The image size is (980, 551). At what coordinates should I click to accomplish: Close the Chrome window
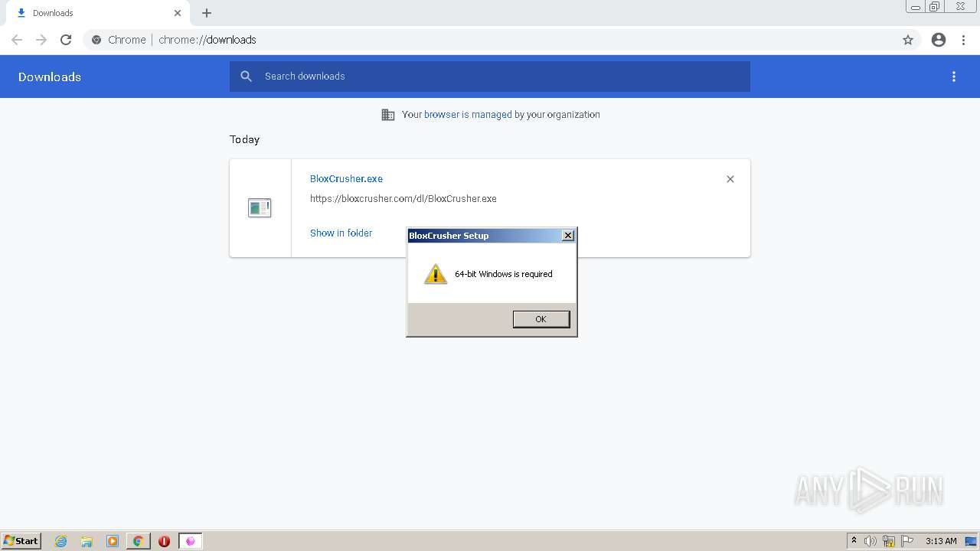pyautogui.click(x=960, y=7)
